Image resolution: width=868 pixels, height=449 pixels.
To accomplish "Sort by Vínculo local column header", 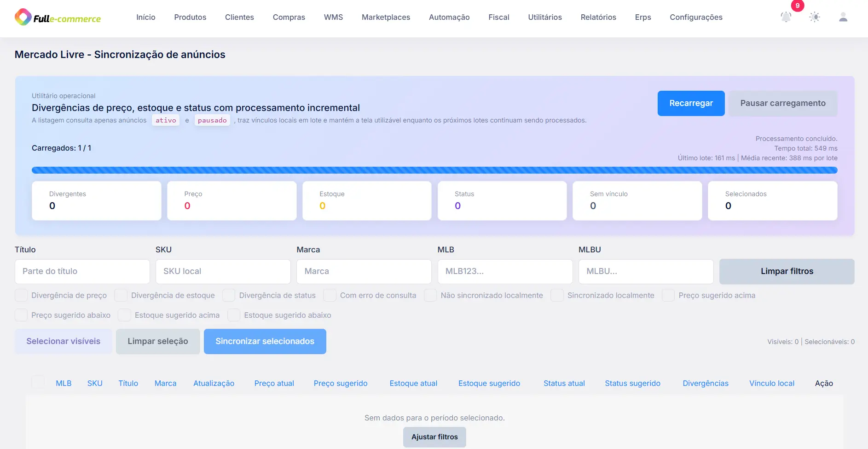I will (772, 383).
